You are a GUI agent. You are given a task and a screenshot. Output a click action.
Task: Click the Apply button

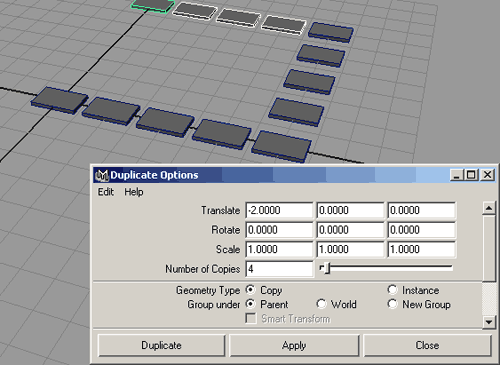294,345
